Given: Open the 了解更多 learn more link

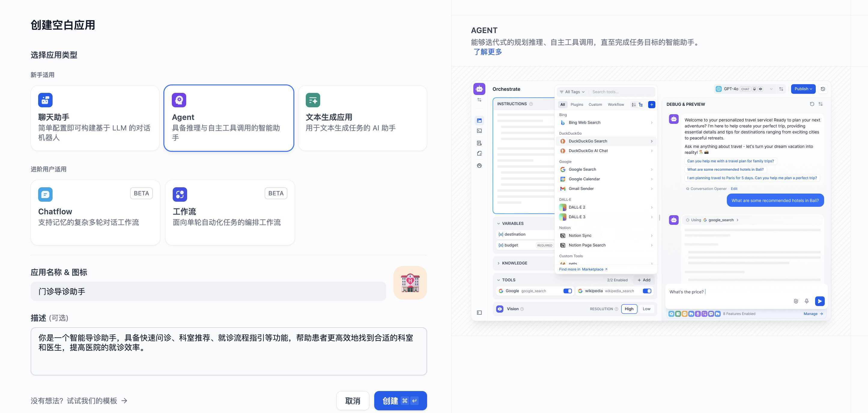Looking at the screenshot, I should [487, 52].
